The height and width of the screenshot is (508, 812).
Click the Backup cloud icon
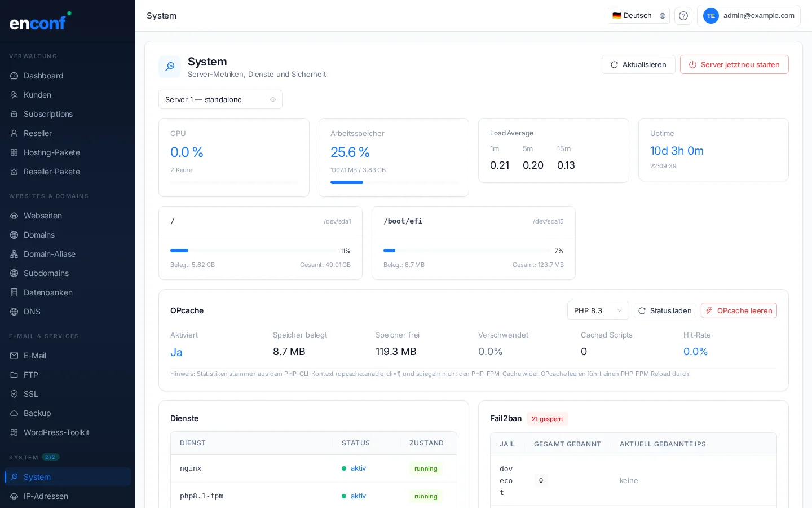[x=14, y=413]
